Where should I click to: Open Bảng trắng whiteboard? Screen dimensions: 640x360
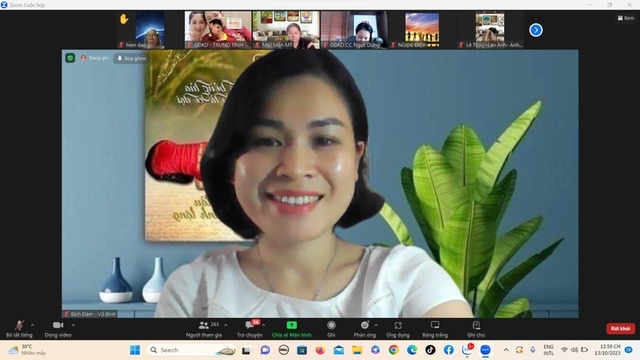[435, 329]
